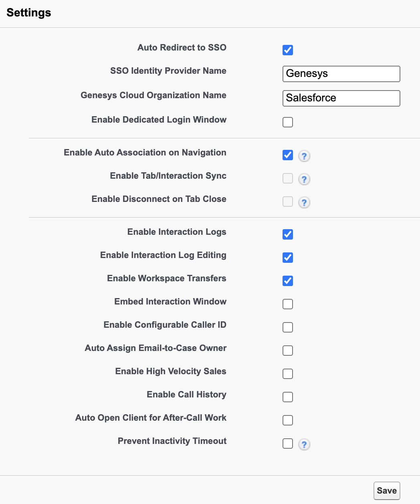Image resolution: width=420 pixels, height=504 pixels.
Task: Disable Enable Interaction Logs
Action: (288, 234)
